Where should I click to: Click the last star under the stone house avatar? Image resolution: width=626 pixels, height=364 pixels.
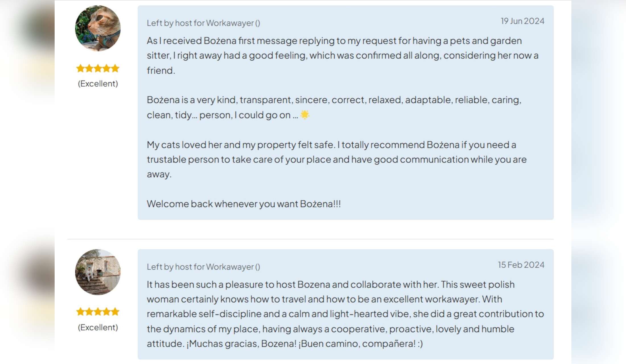(x=115, y=312)
